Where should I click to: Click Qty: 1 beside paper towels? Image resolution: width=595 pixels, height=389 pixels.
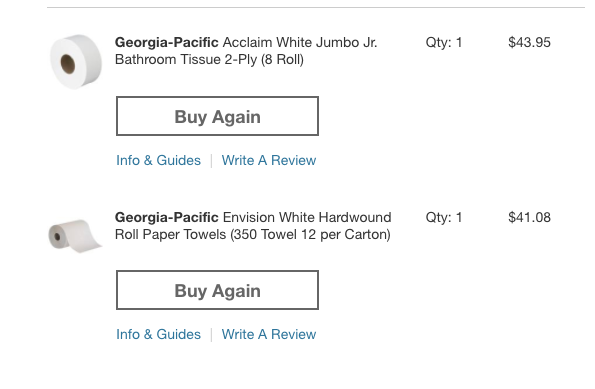(x=444, y=217)
